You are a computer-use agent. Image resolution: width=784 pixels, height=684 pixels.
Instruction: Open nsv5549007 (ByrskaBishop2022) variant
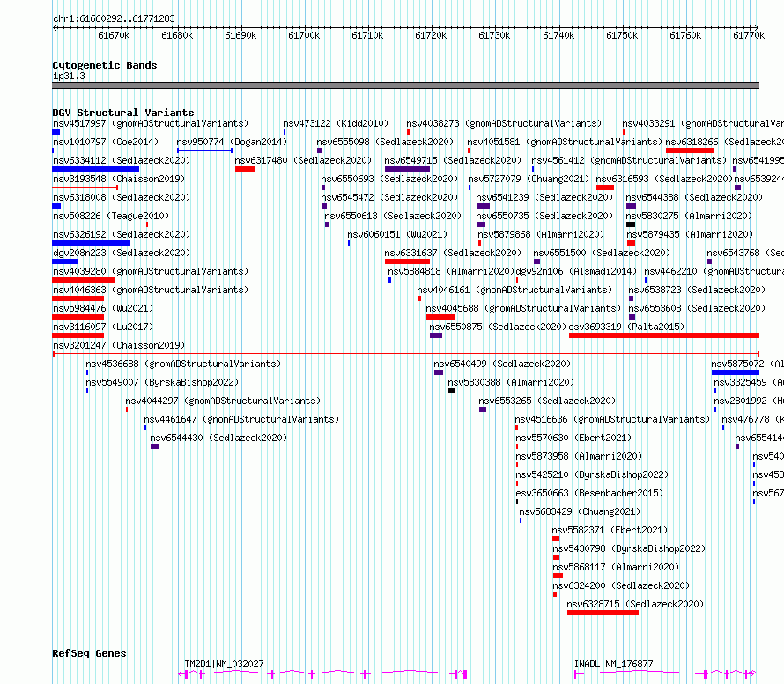162,382
